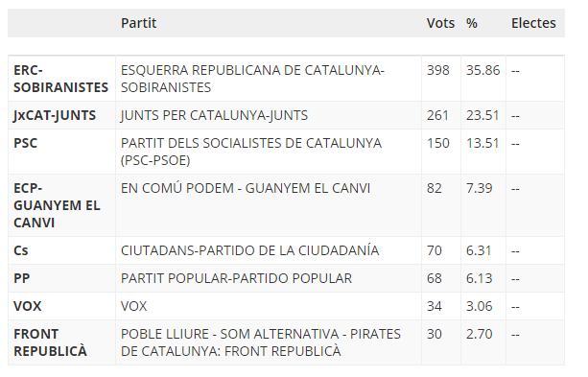Click the 398 votes value
Viewport: 588px width, 377px height.
[438, 70]
